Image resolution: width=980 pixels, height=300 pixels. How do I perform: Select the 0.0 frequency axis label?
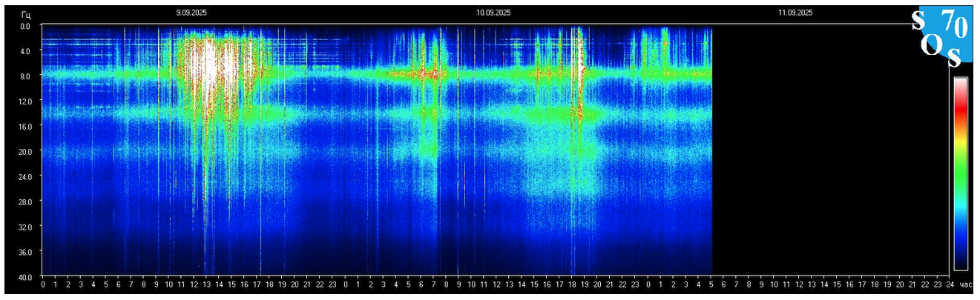[x=25, y=26]
